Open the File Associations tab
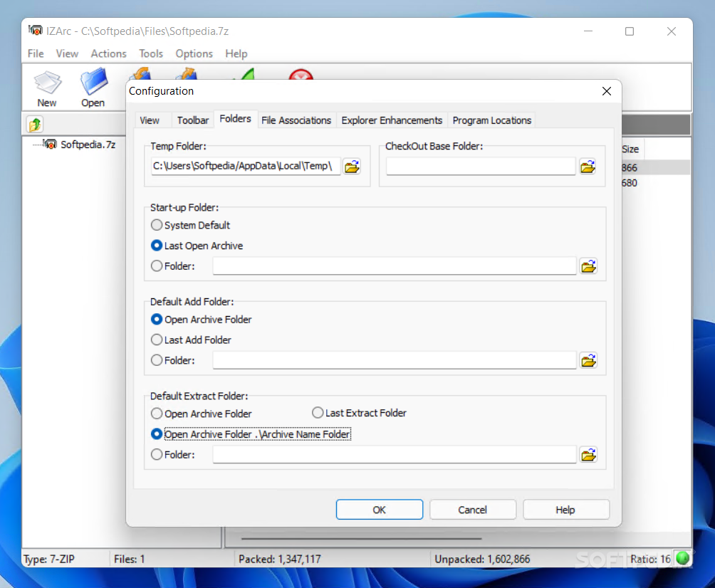The height and width of the screenshot is (588, 715). [x=296, y=120]
